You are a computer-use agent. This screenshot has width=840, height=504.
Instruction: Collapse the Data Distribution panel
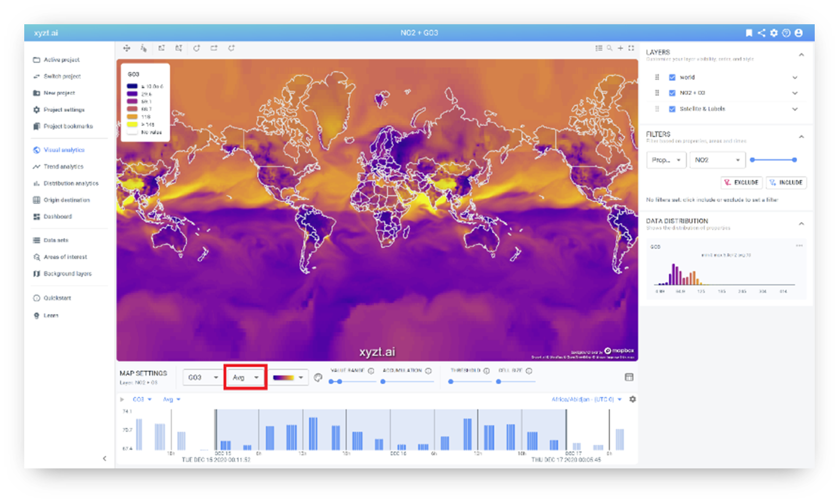click(801, 223)
